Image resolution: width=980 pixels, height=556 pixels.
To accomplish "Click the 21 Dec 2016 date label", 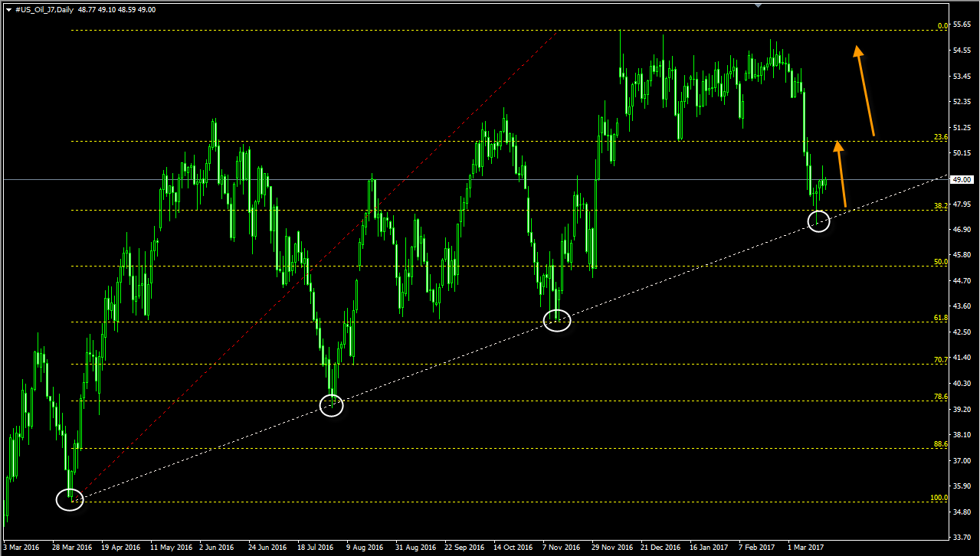I will click(660, 548).
